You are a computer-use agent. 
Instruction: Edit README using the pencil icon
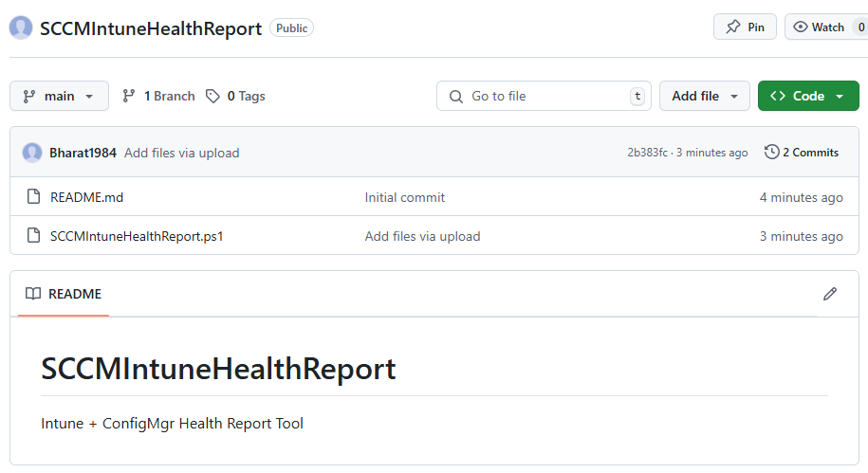pyautogui.click(x=829, y=294)
